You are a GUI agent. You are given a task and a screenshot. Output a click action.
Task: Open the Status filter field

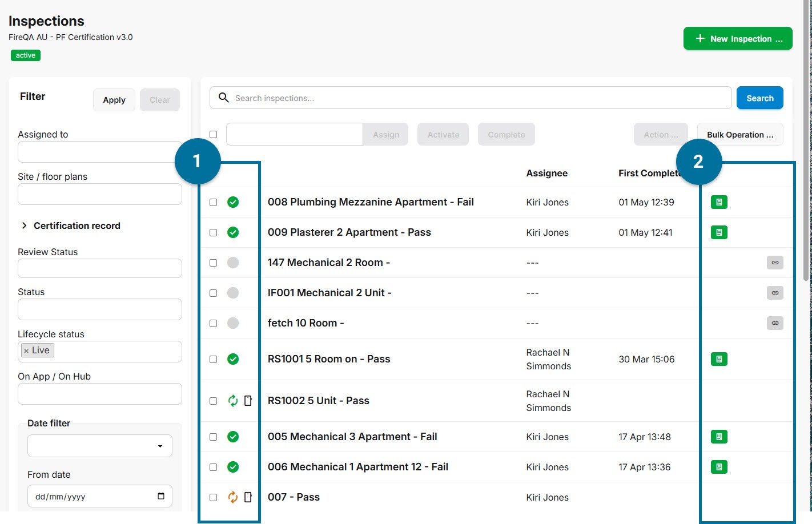(x=100, y=309)
